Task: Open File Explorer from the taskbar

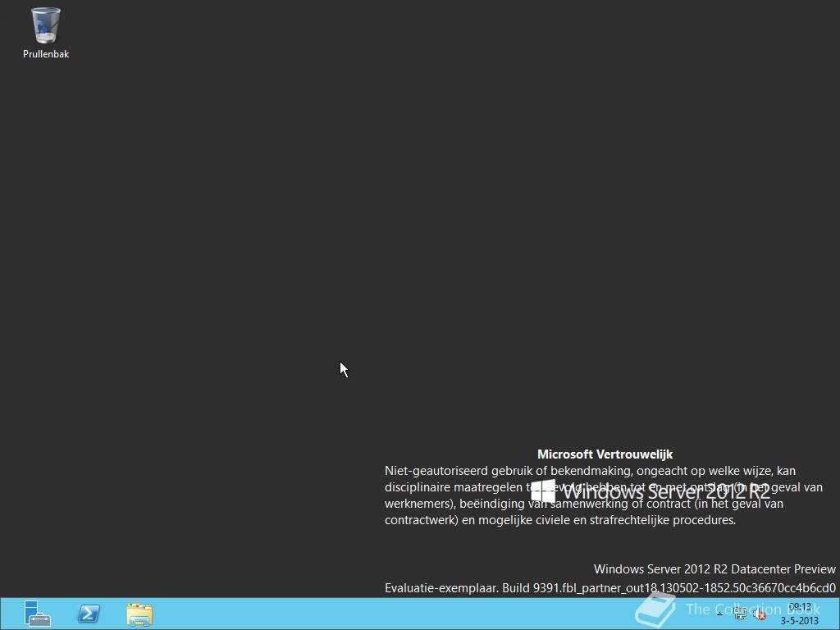Action: click(x=139, y=614)
